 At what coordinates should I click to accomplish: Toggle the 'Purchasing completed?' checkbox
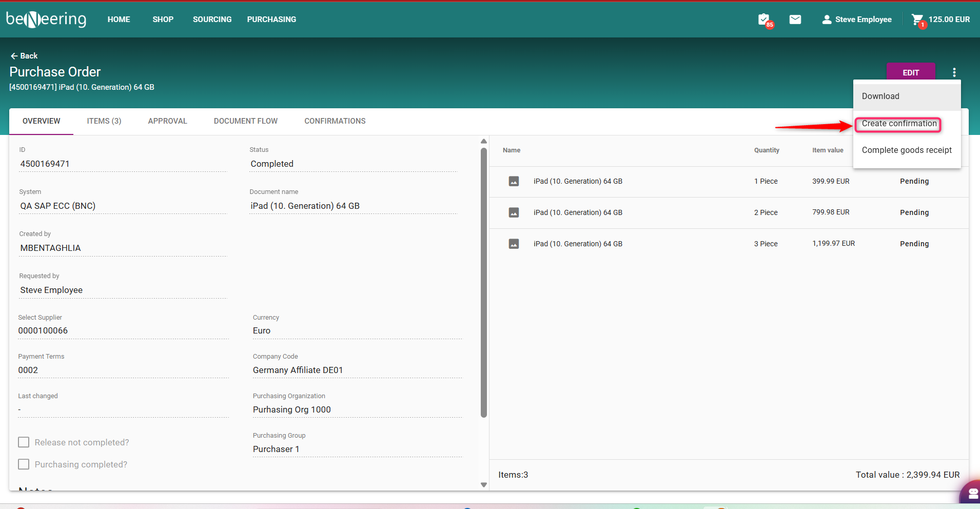coord(24,464)
